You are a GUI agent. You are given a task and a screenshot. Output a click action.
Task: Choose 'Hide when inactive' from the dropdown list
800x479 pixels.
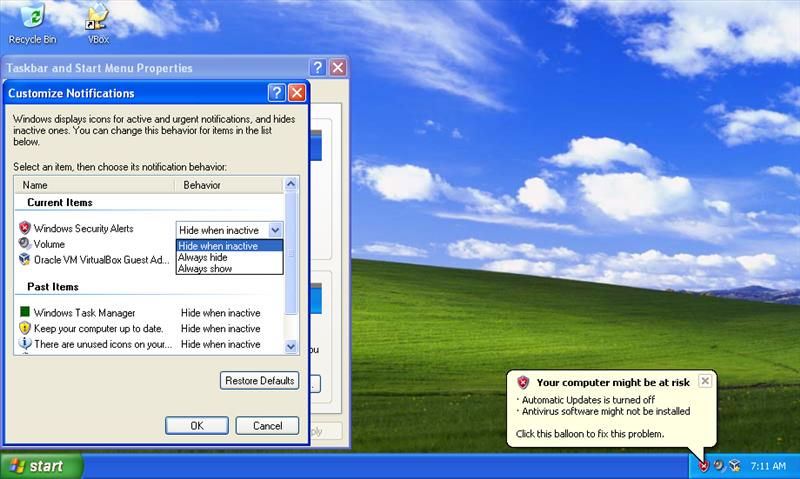coord(230,246)
